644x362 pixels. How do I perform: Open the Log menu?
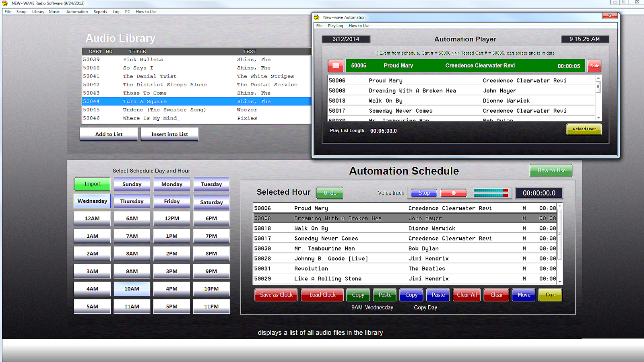tap(116, 12)
